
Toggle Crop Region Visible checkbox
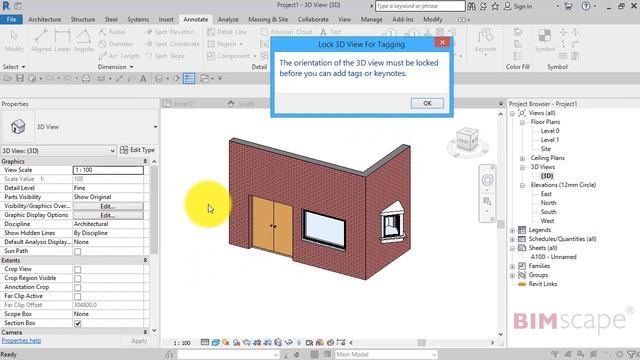pos(78,278)
